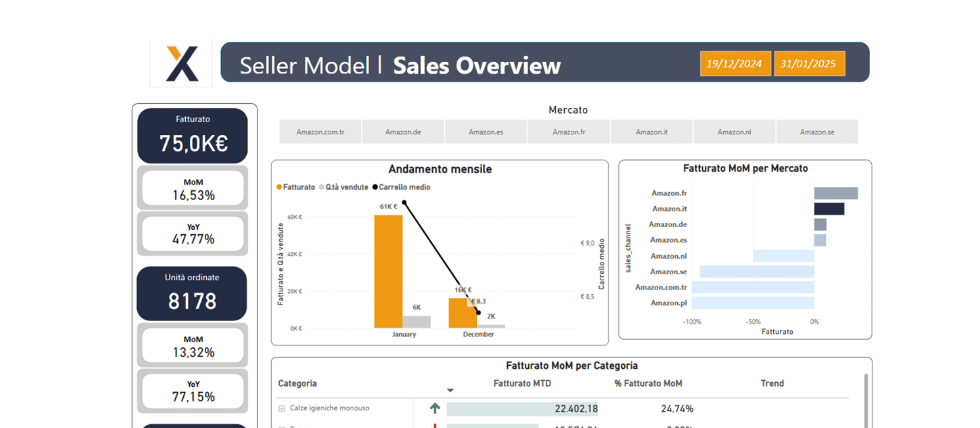The height and width of the screenshot is (428, 980).
Task: Click the January axis label
Action: 404,334
